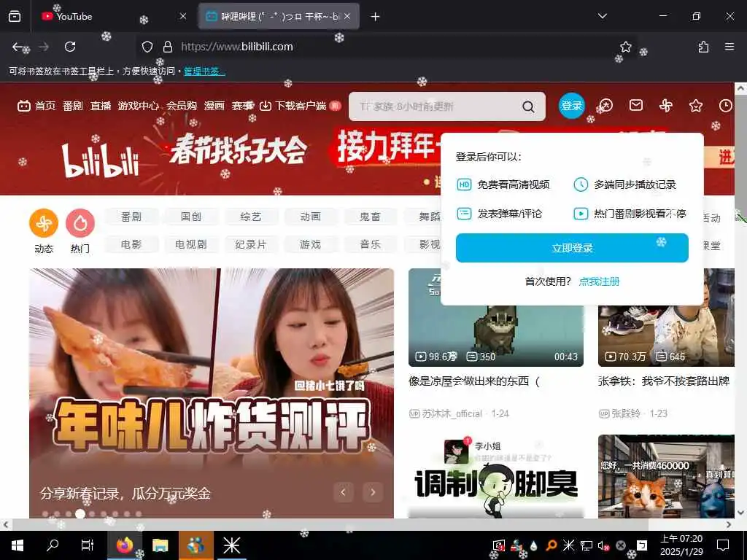Image resolution: width=747 pixels, height=560 pixels.
Task: Open the 调制脚臭 video thumbnail
Action: click(496, 476)
